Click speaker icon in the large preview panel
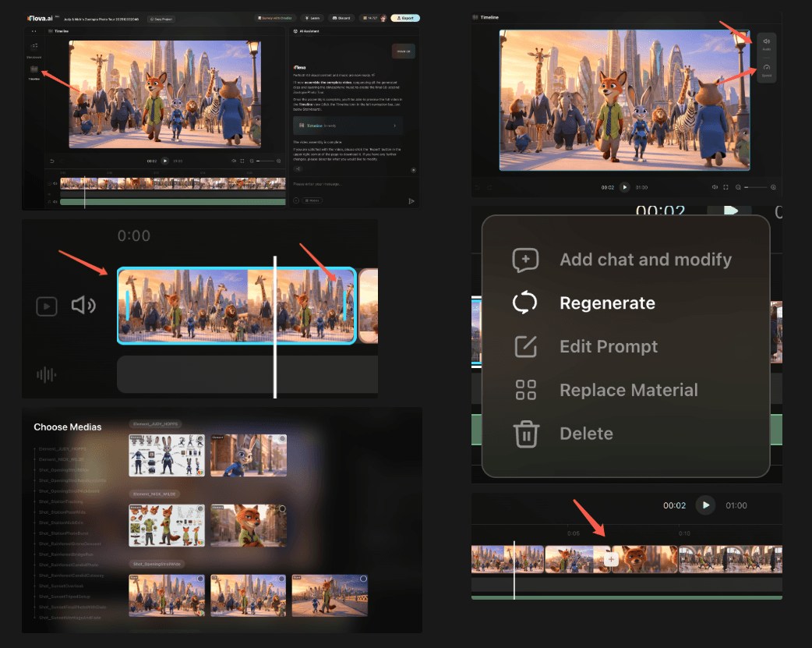The width and height of the screenshot is (812, 648). pyautogui.click(x=715, y=187)
